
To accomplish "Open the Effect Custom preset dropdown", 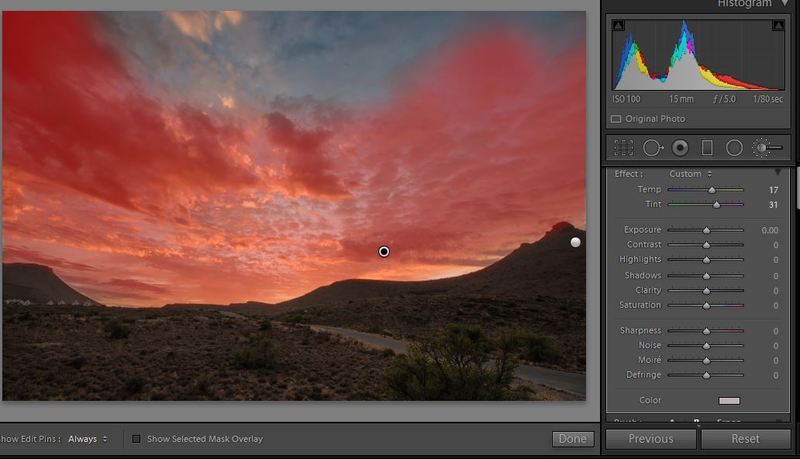I will pyautogui.click(x=690, y=174).
